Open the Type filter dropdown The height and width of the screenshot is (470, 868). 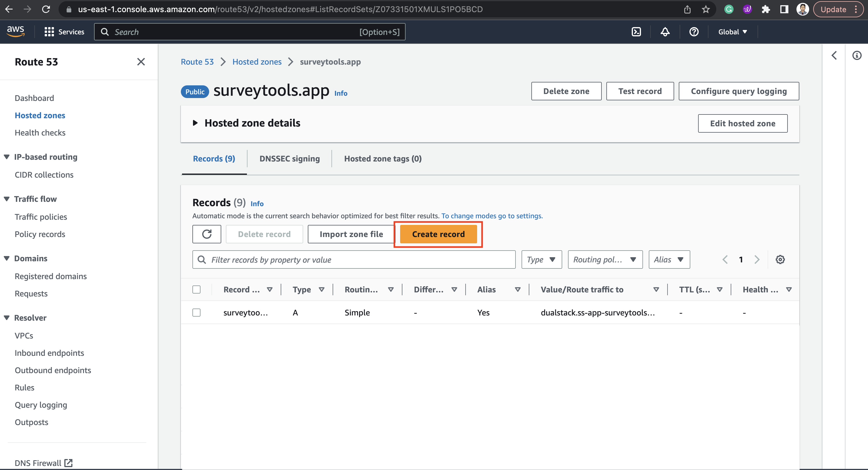541,260
